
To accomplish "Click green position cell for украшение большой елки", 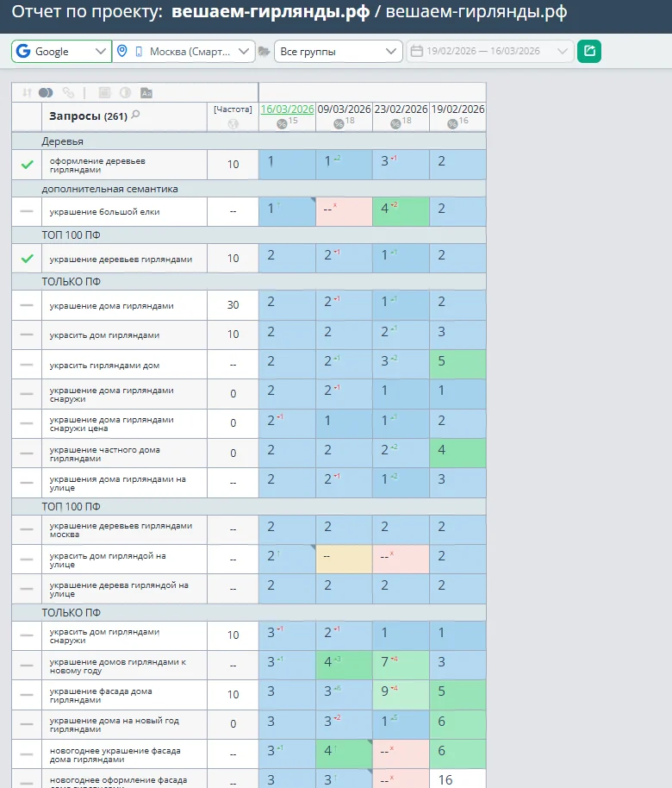I will coord(401,211).
